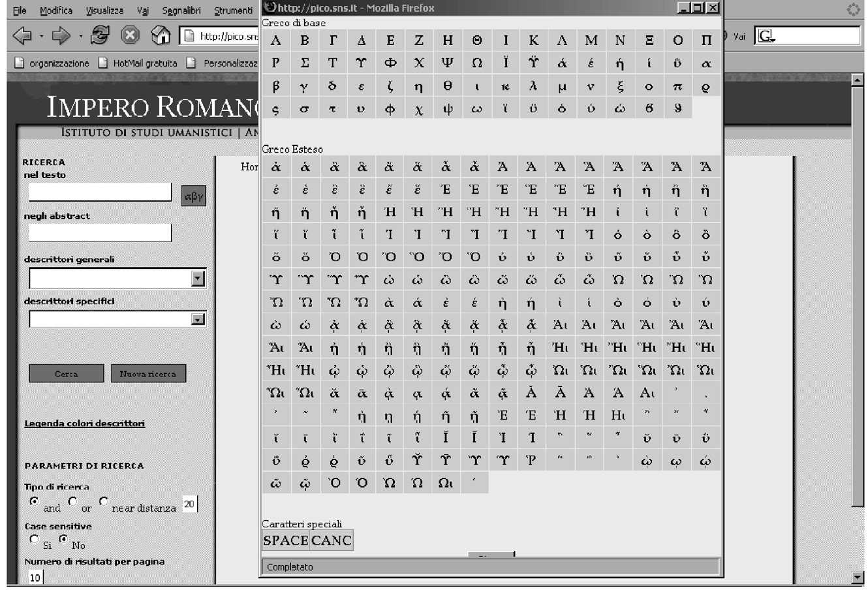Click the CANC special character button

pos(332,540)
